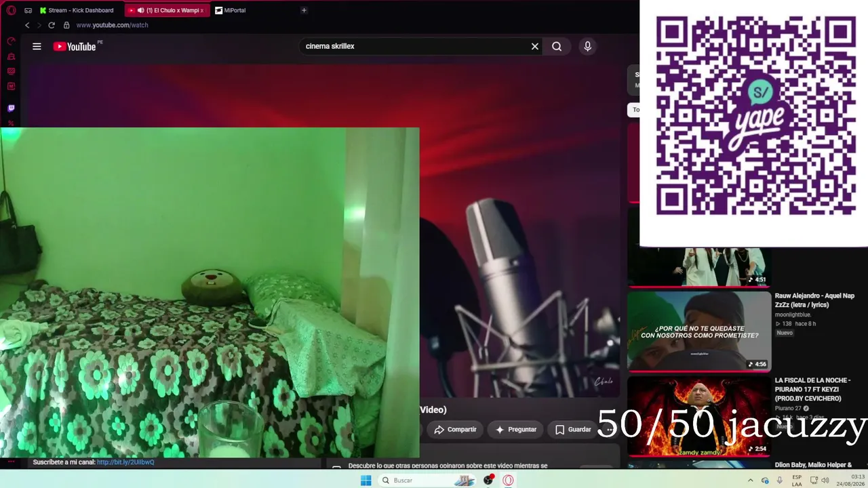Go back to the previous page
Screen dimensions: 868x488
[27, 25]
